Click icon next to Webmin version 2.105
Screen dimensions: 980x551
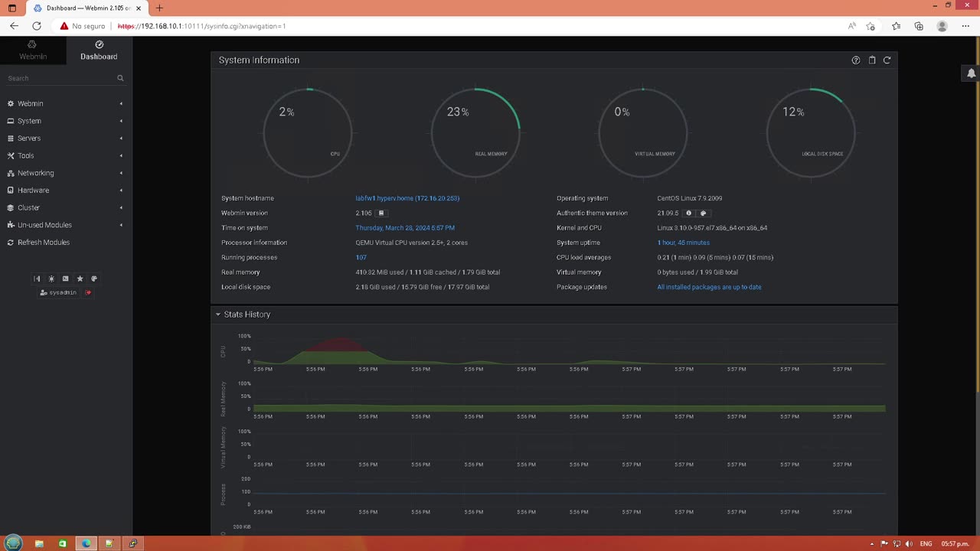pos(381,214)
